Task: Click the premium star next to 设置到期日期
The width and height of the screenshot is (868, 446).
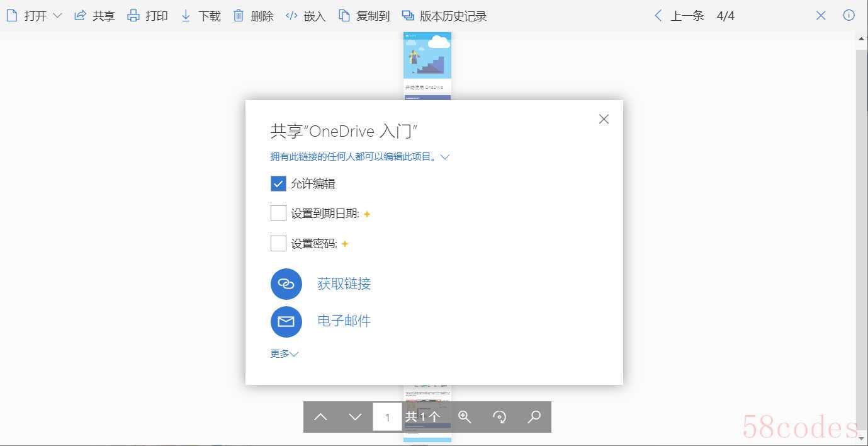Action: pyautogui.click(x=367, y=214)
